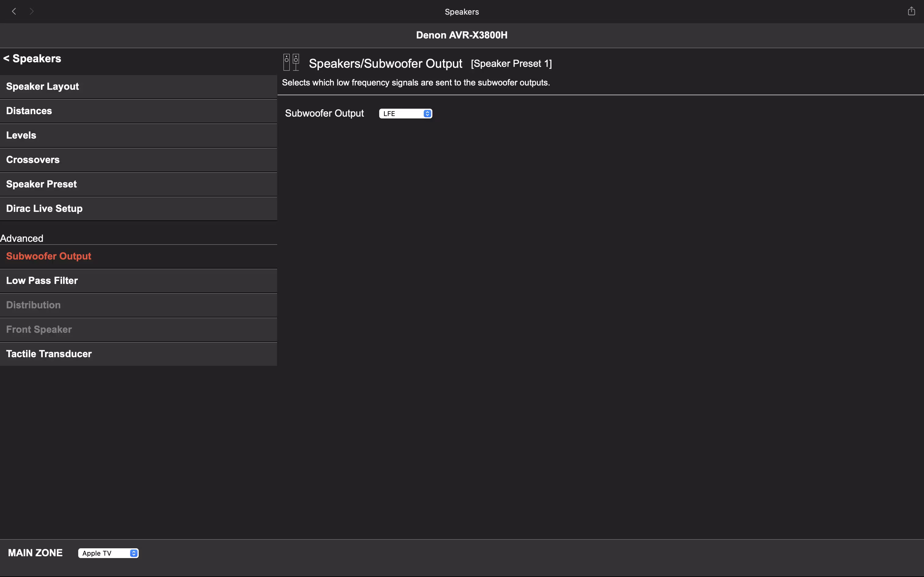Click the forward navigation arrow icon
The image size is (924, 577).
[32, 12]
